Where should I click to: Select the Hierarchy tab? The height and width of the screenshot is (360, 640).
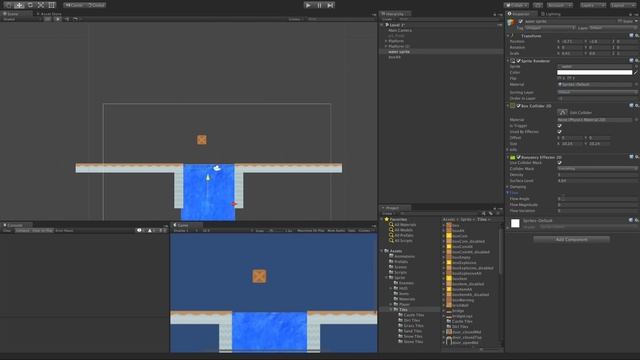(395, 13)
